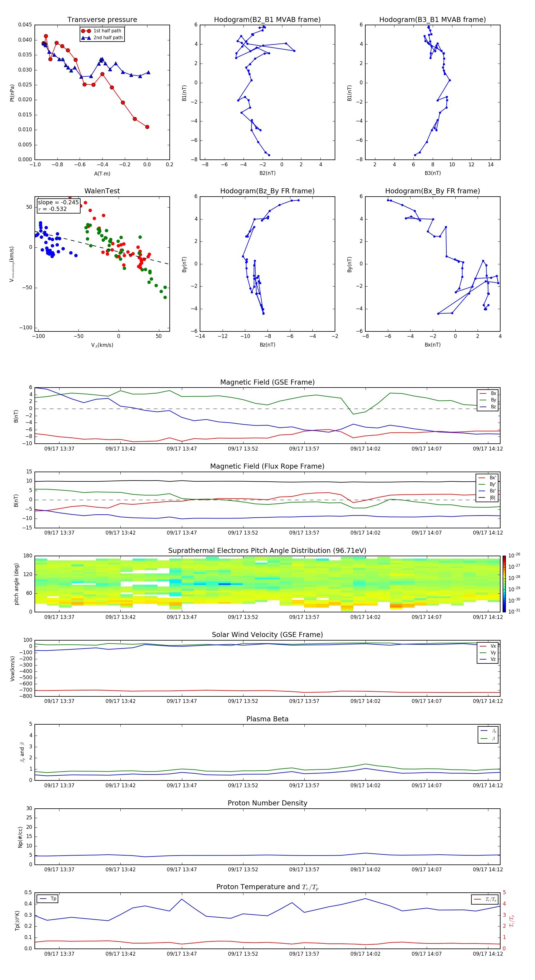Viewport: 535px width, 980px height.
Task: Click the "Bx(nT)" x-axis label
Action: click(x=432, y=345)
